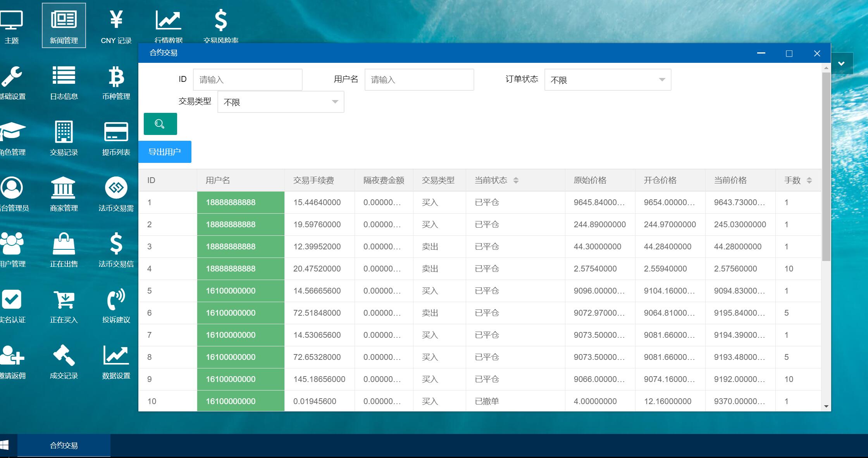Expand the chevron dropdown right of window
The height and width of the screenshot is (458, 868).
tap(841, 64)
